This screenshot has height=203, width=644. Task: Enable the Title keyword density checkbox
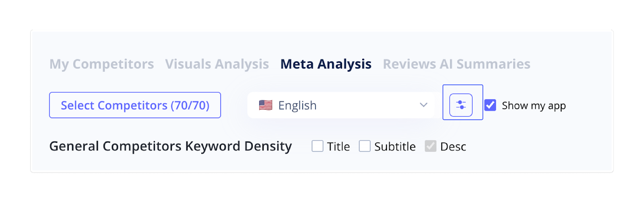click(318, 146)
